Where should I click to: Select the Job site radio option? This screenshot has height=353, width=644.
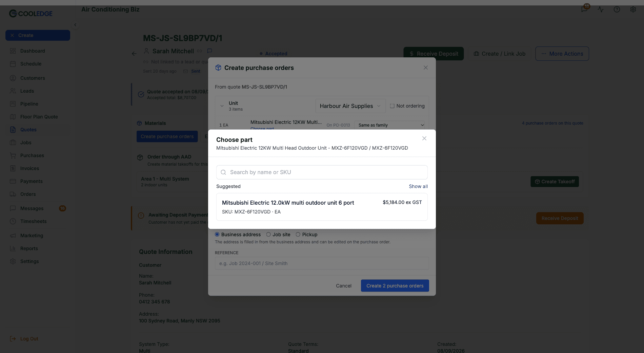268,235
